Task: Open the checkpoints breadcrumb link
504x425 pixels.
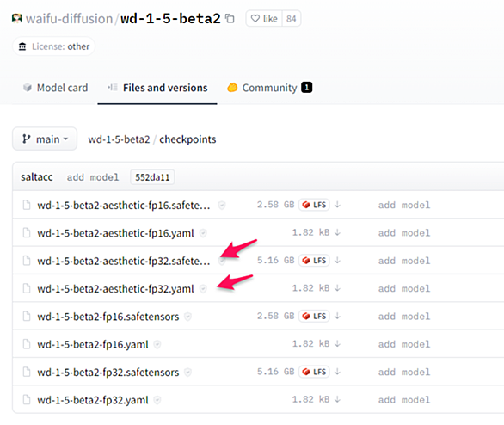Action: 187,139
